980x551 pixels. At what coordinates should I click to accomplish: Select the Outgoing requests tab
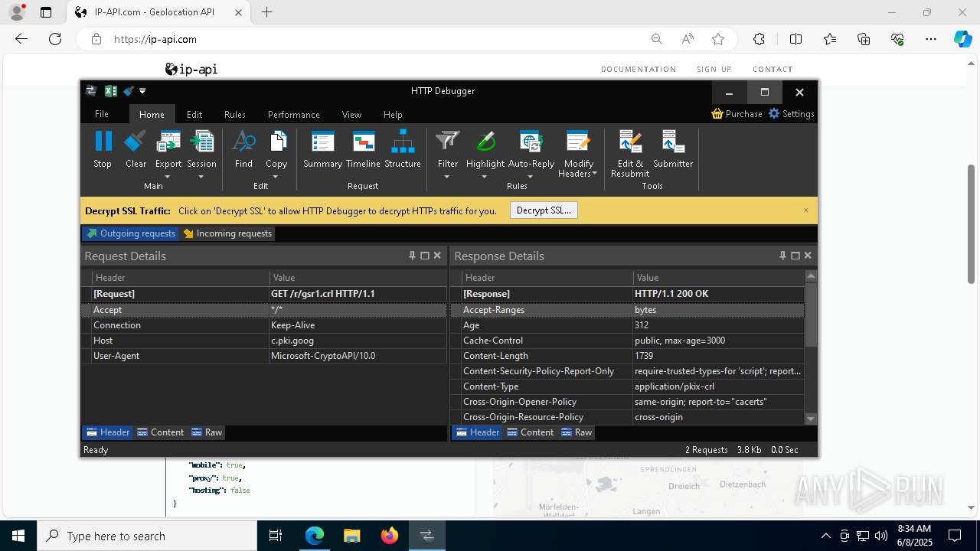coord(131,233)
